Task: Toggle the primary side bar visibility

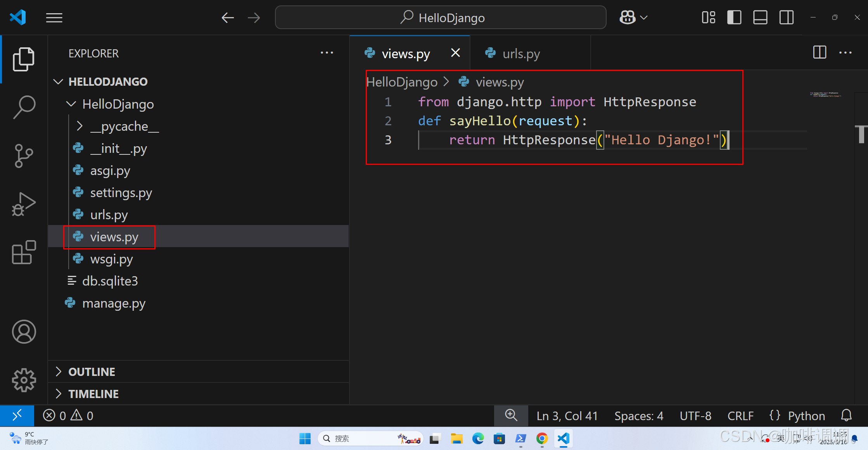Action: [x=734, y=17]
